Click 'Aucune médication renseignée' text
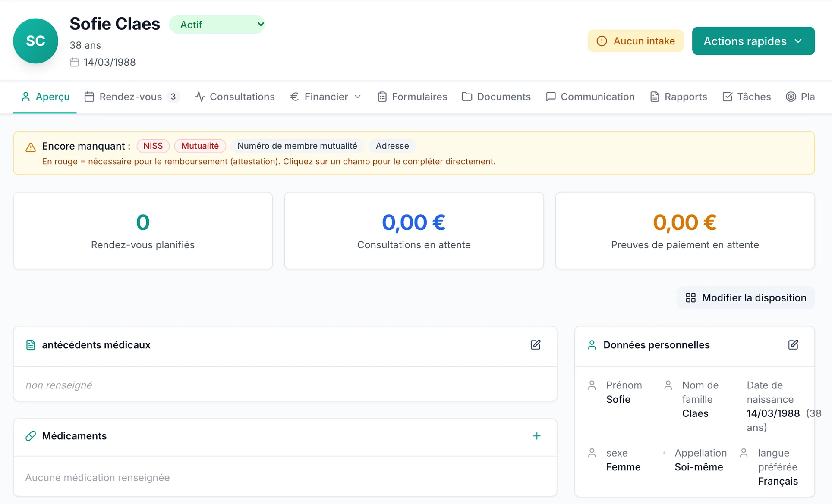The image size is (832, 504). (x=98, y=477)
